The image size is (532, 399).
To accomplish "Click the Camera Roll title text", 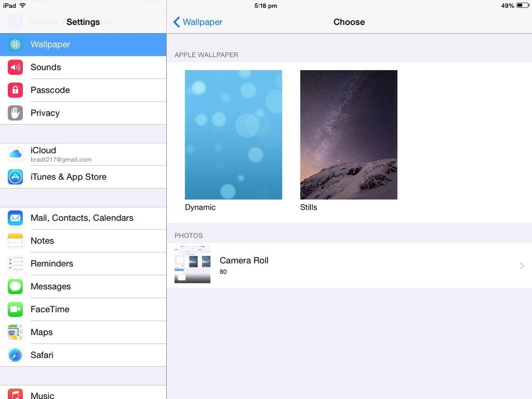I will tap(244, 260).
